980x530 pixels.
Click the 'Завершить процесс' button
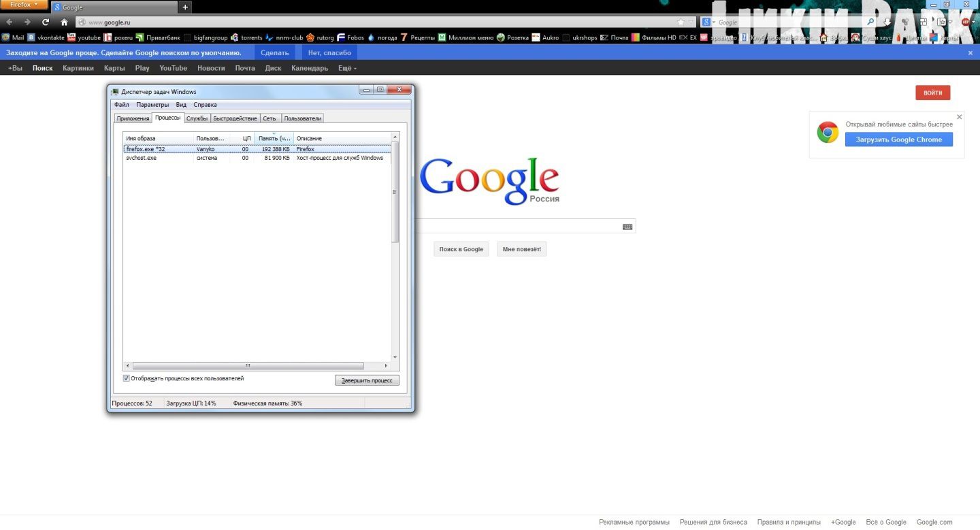[367, 380]
